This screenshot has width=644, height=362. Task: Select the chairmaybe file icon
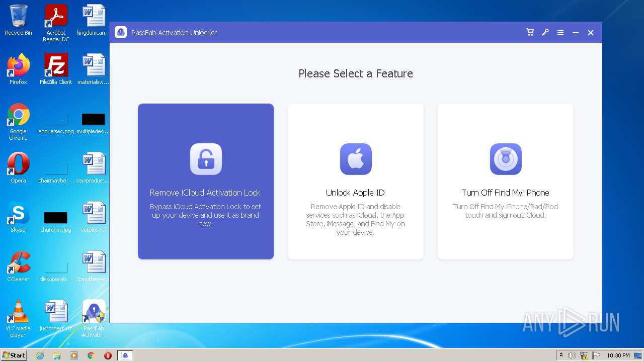56,172
